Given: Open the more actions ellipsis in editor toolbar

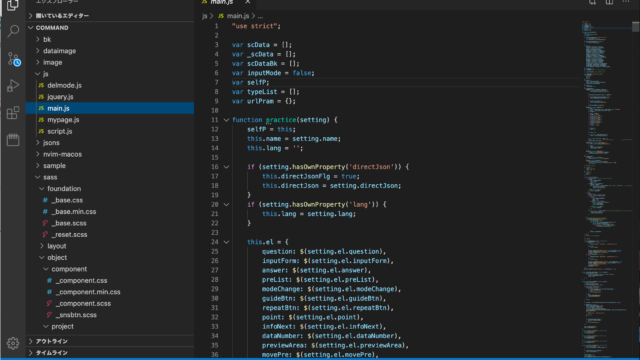Looking at the screenshot, I should click(x=626, y=2).
